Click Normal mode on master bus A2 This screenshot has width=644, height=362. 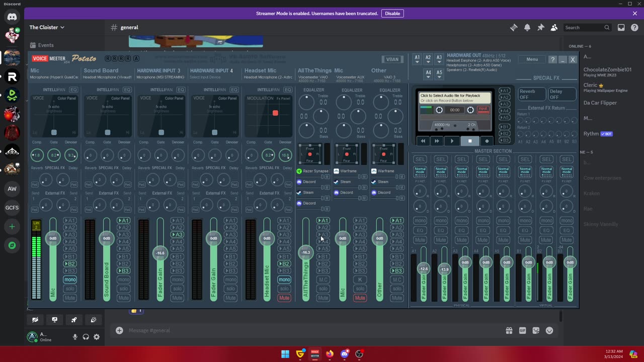coord(441,171)
